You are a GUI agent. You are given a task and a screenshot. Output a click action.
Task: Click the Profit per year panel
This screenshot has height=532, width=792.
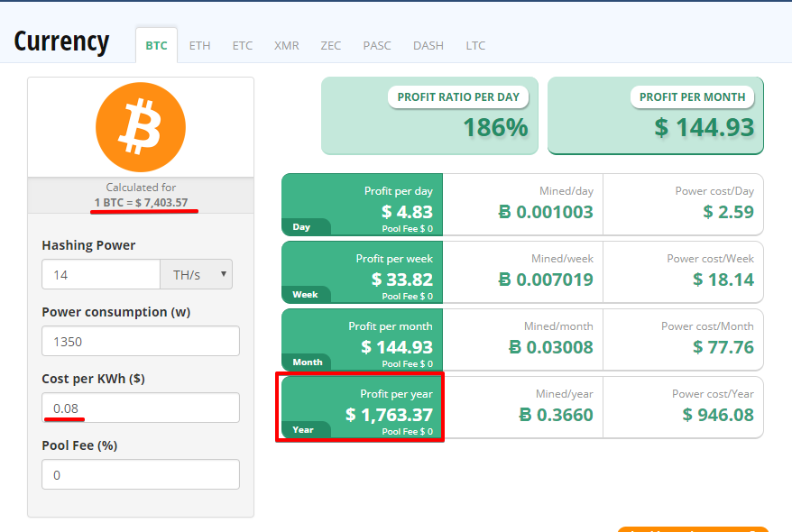[x=362, y=408]
